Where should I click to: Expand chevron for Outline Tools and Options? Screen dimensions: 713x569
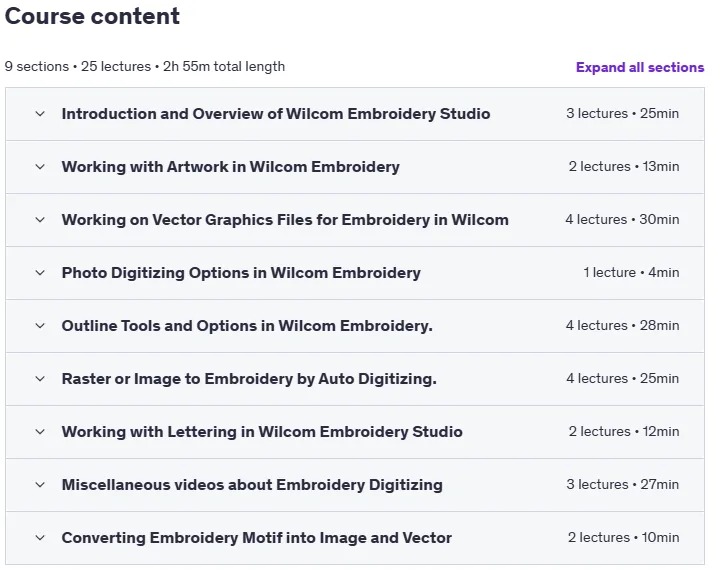tap(40, 326)
